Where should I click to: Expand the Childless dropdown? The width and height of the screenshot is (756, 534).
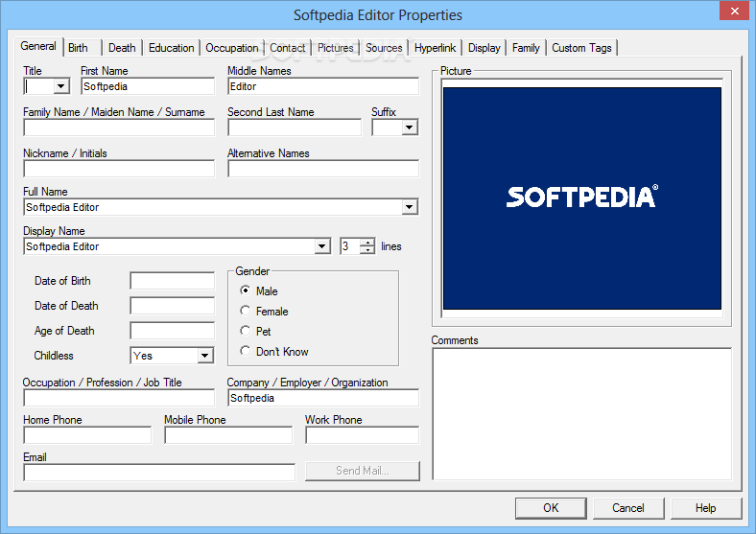[205, 356]
